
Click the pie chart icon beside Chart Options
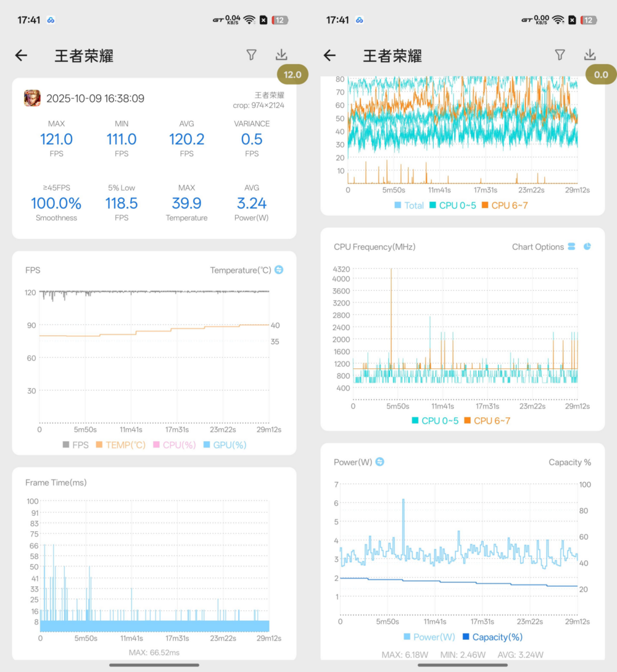coord(587,247)
